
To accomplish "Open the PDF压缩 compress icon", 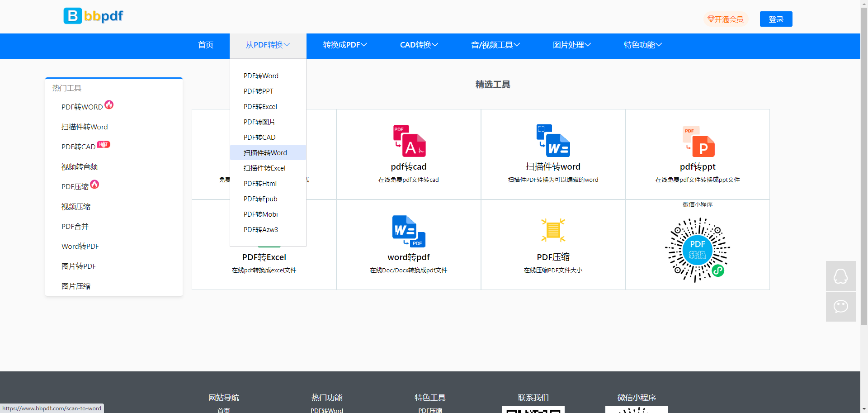I will [x=553, y=230].
